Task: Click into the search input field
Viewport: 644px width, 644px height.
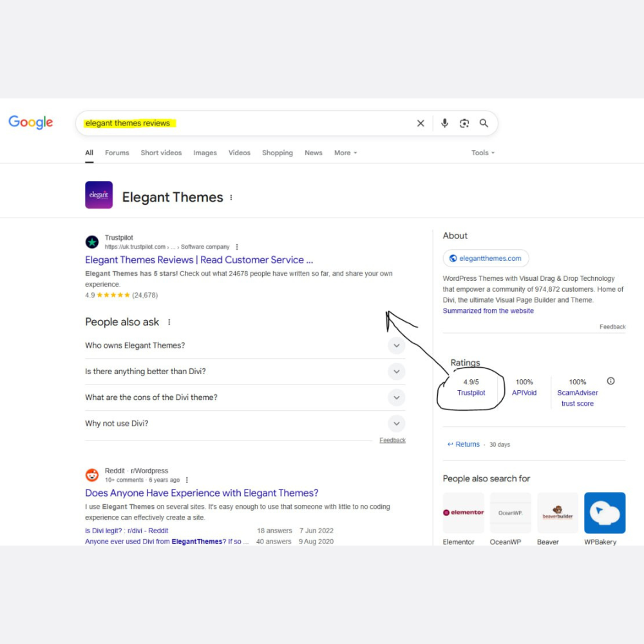Action: point(247,123)
